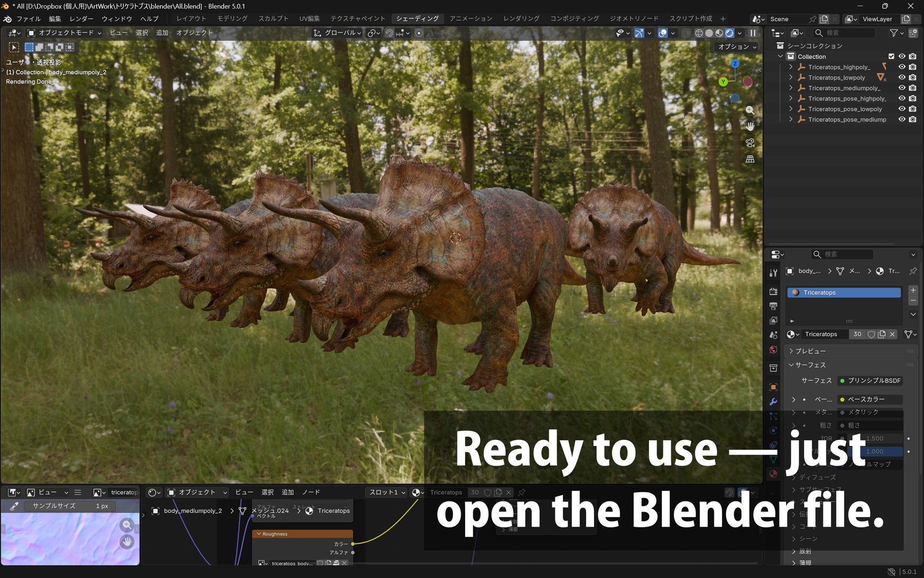This screenshot has height=578, width=924.
Task: Switch viewport shading to solid
Action: click(709, 33)
